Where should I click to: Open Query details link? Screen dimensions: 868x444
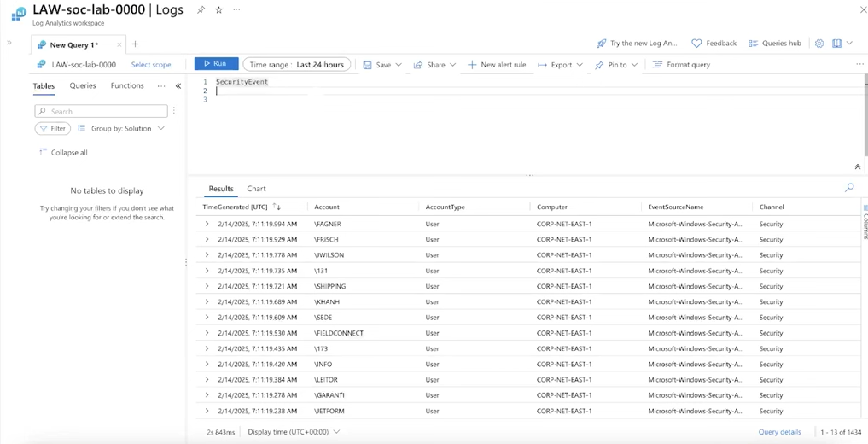(779, 432)
